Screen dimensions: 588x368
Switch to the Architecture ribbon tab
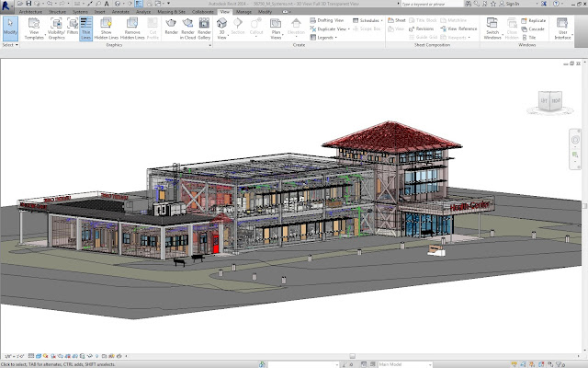coord(30,12)
